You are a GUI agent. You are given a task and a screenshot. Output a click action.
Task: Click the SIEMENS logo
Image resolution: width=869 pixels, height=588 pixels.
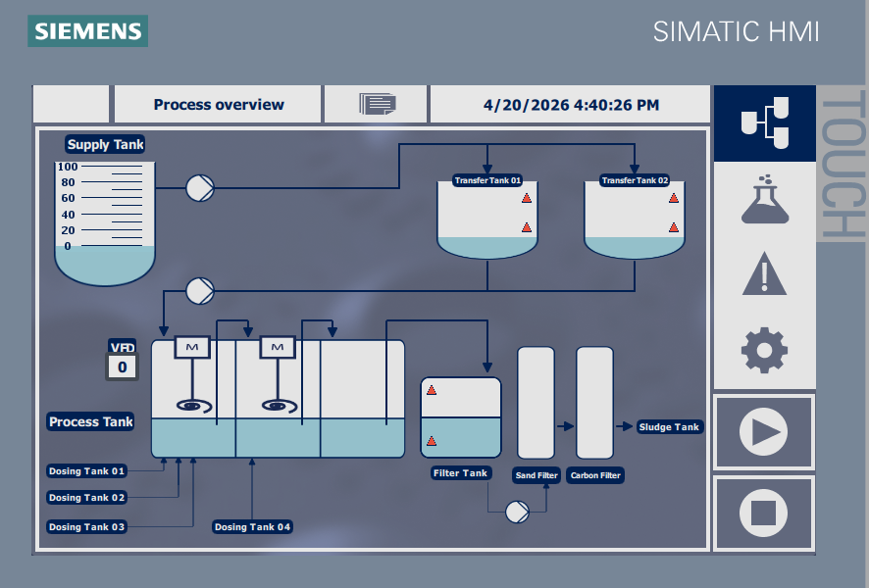[x=87, y=31]
